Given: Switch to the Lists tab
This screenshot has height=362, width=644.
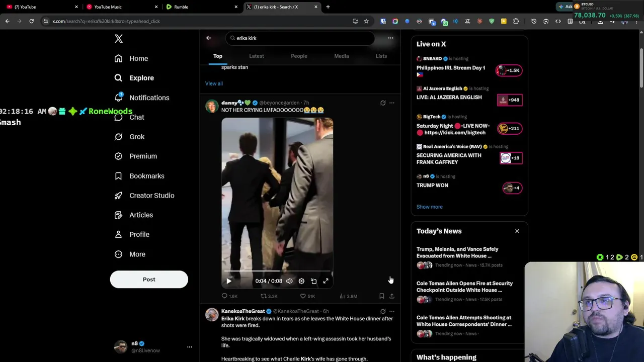Looking at the screenshot, I should (381, 56).
